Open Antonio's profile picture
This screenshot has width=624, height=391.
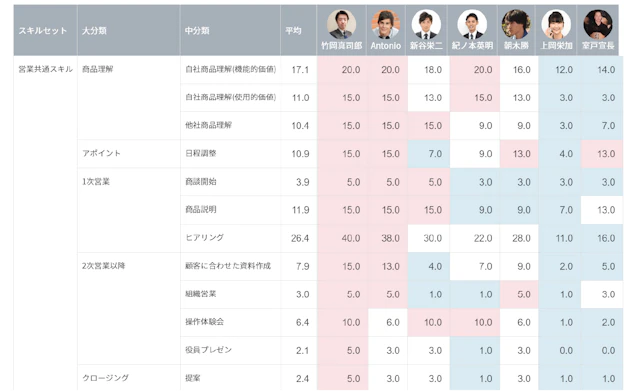(x=386, y=24)
